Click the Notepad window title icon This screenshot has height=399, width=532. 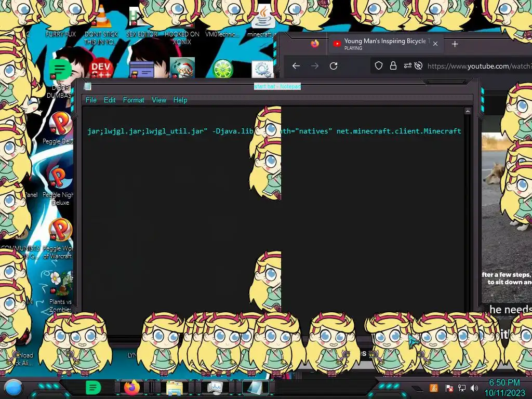(87, 86)
